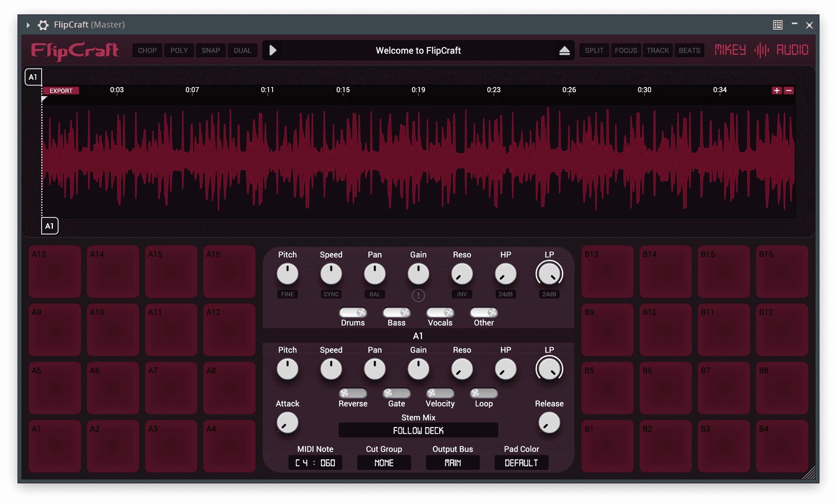
Task: Click the master HP knob
Action: point(506,274)
